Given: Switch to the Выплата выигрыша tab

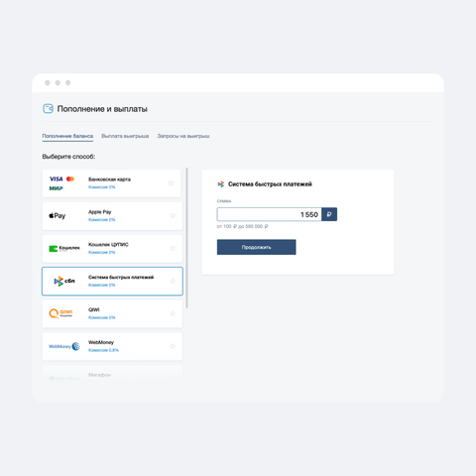Looking at the screenshot, I should tap(125, 136).
